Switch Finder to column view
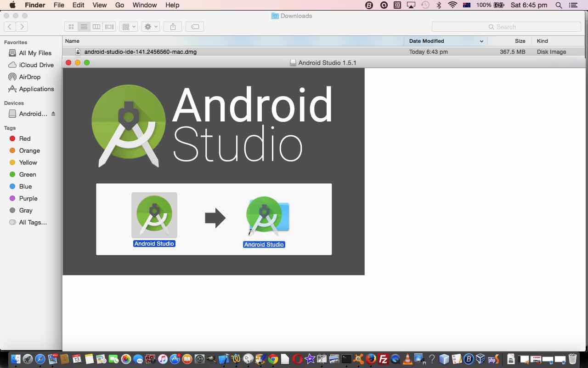588x368 pixels. [x=96, y=27]
